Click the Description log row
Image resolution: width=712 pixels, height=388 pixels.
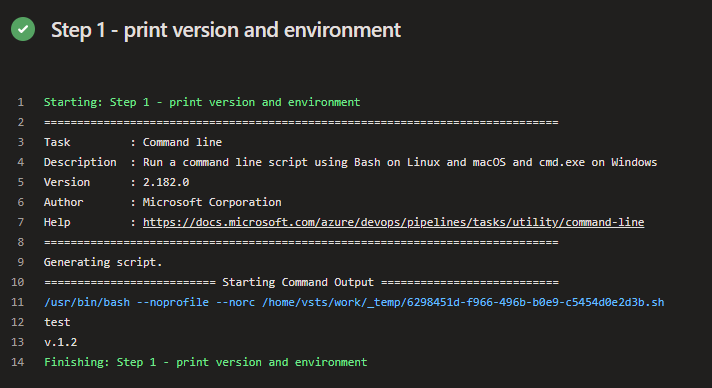click(350, 162)
